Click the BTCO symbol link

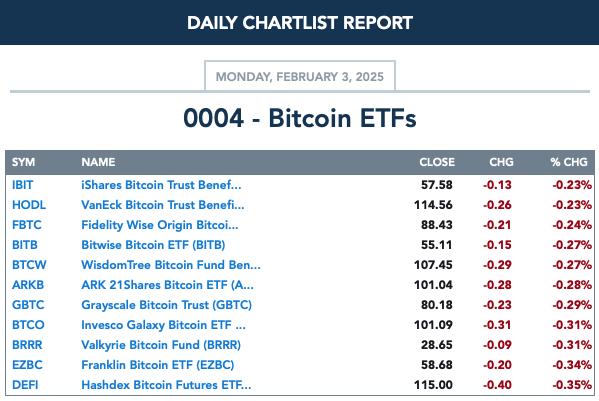point(28,325)
